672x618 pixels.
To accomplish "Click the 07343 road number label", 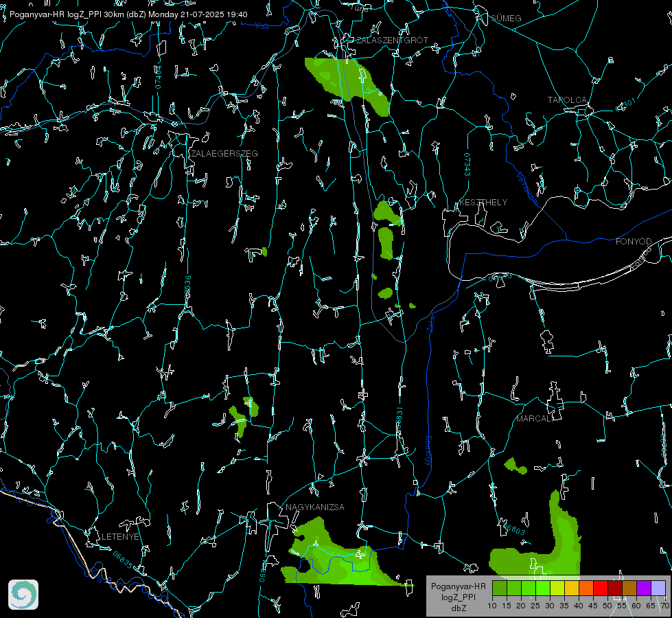I will (x=467, y=164).
